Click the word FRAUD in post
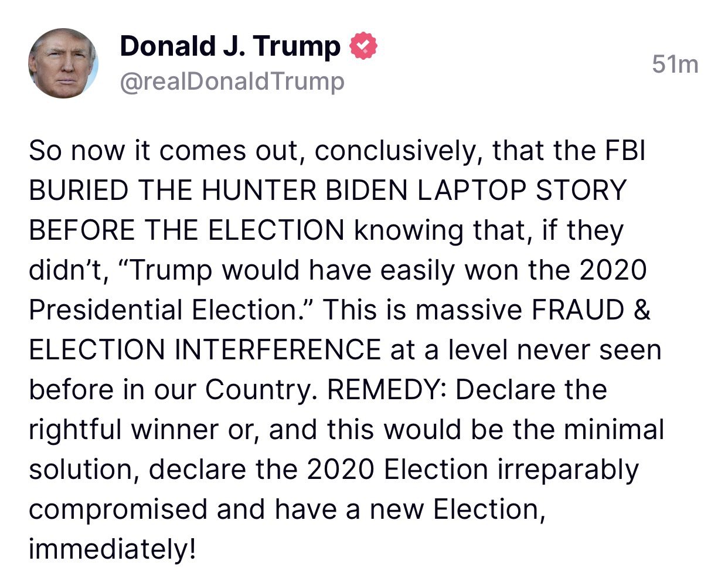This screenshot has width=728, height=578. click(x=577, y=310)
